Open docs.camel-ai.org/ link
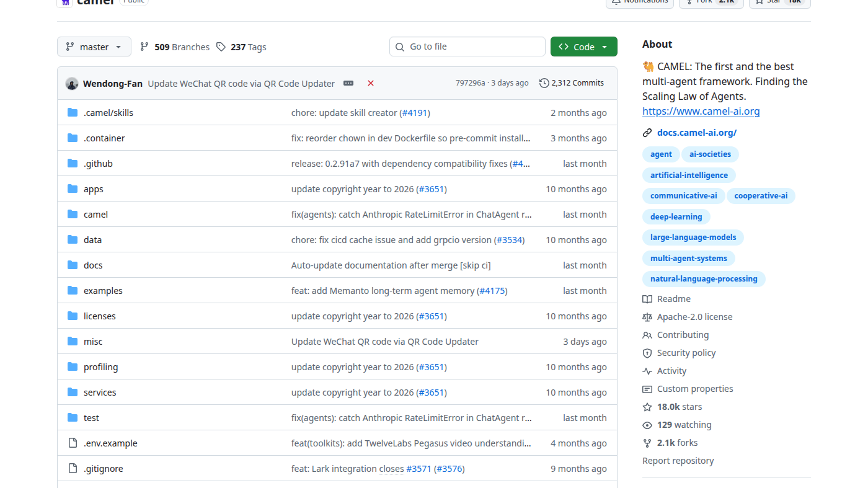 [x=697, y=133]
